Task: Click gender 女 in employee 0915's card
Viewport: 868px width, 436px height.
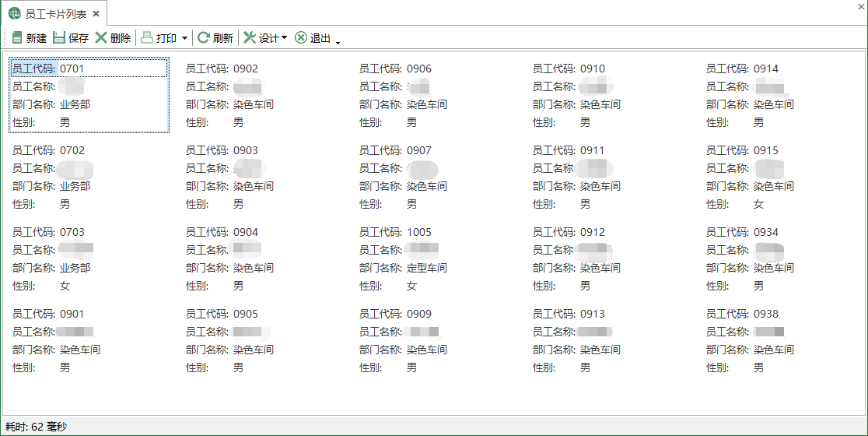Action: pyautogui.click(x=758, y=204)
